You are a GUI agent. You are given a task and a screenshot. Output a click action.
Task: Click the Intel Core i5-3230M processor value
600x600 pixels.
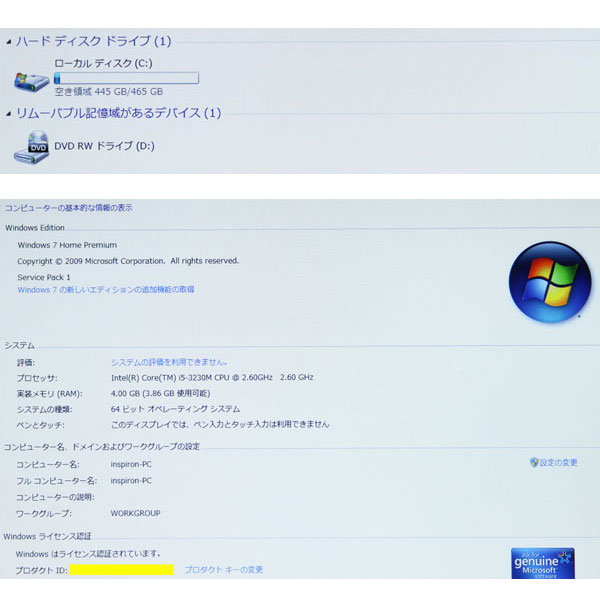pos(212,377)
